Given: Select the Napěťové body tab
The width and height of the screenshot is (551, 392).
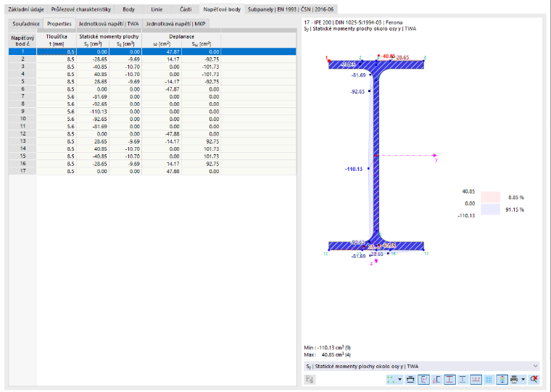Looking at the screenshot, I should (222, 9).
